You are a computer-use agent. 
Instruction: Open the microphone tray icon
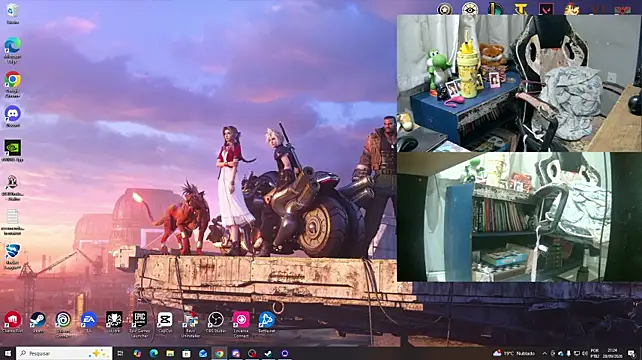(569, 353)
